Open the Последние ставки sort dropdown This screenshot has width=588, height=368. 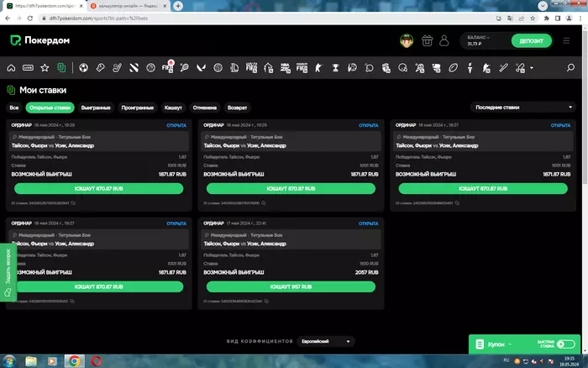(523, 108)
